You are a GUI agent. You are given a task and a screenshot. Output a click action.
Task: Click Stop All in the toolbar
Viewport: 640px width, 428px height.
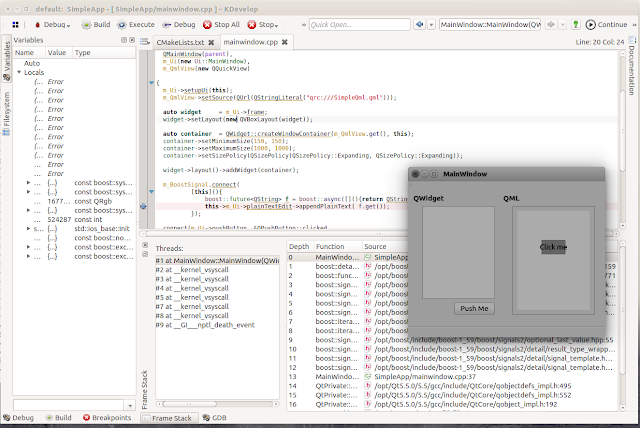pyautogui.click(x=222, y=25)
